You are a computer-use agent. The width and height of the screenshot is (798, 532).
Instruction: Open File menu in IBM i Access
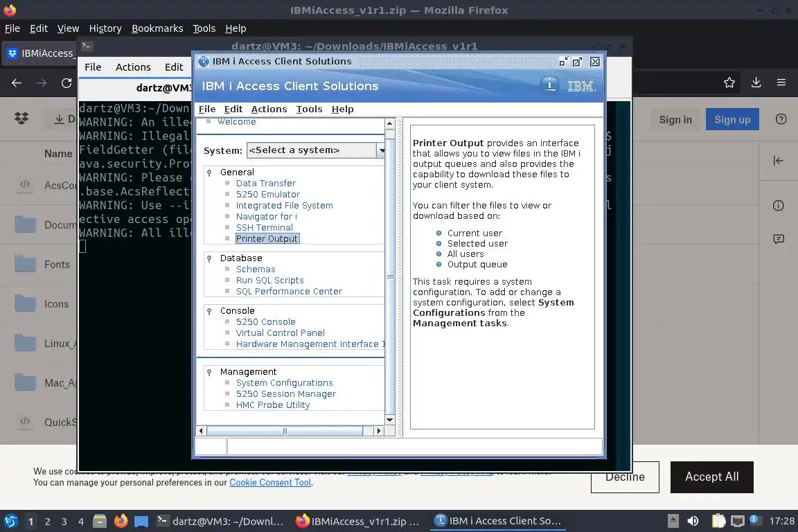pyautogui.click(x=206, y=109)
